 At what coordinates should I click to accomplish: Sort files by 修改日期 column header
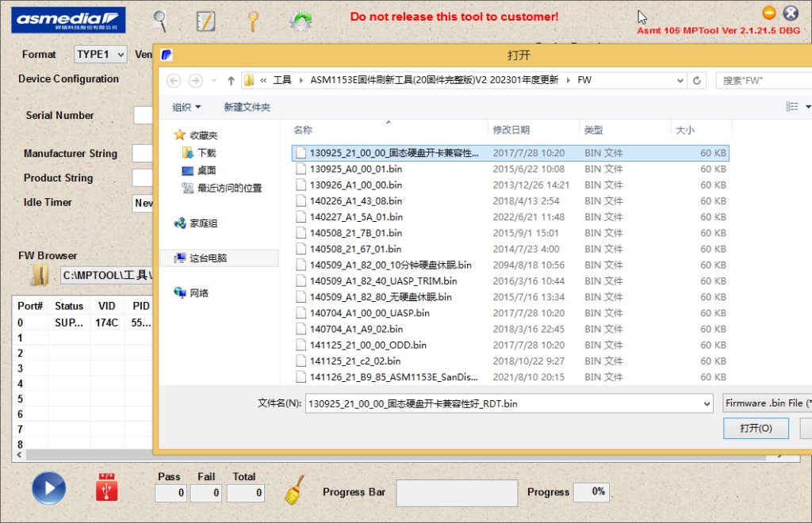tap(511, 130)
